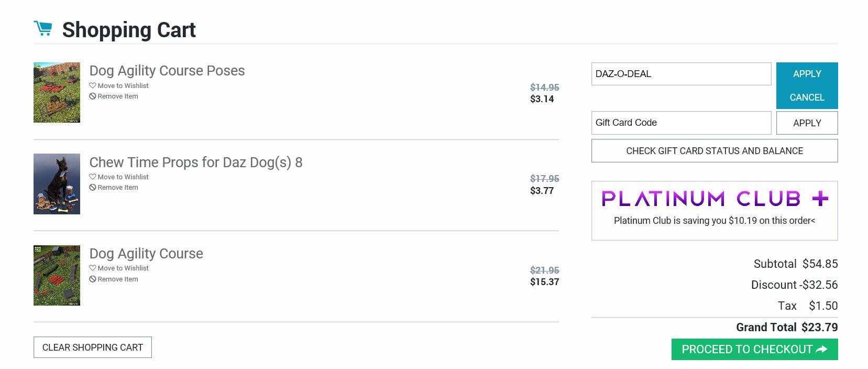Apply the DAZ-O-DEAL promo code

tap(806, 74)
